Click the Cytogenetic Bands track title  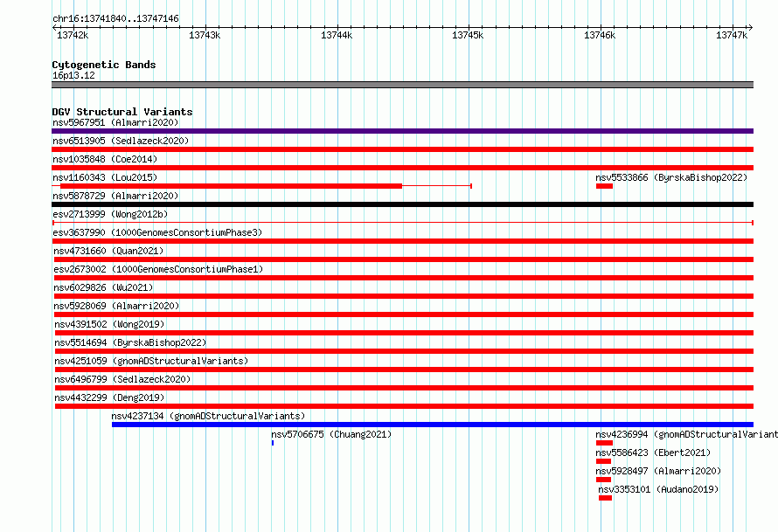pos(104,65)
